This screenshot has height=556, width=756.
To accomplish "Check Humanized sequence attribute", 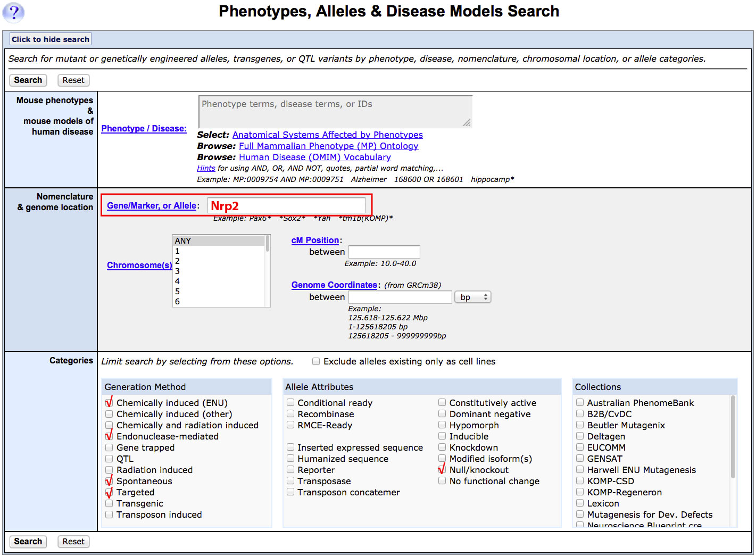I will click(x=290, y=459).
